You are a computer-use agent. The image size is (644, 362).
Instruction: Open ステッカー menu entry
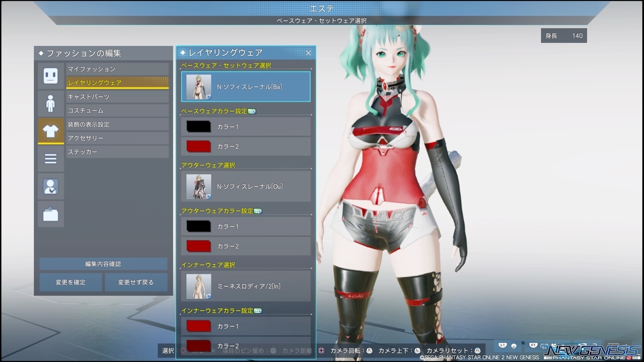(117, 152)
